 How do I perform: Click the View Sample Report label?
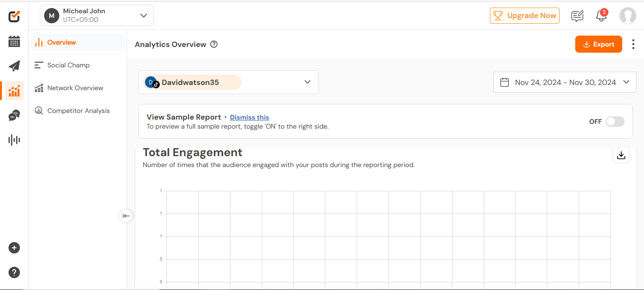184,117
